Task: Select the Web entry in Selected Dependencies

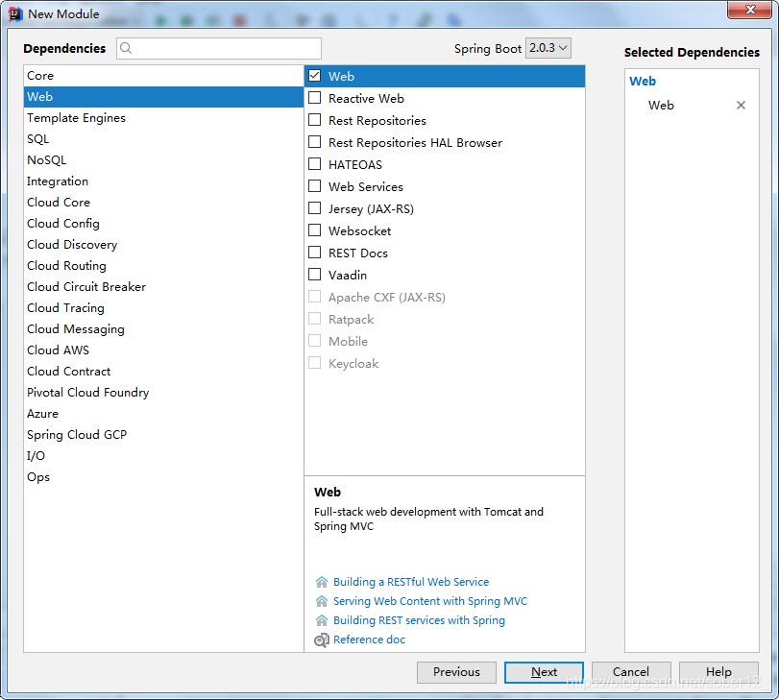Action: tap(661, 106)
